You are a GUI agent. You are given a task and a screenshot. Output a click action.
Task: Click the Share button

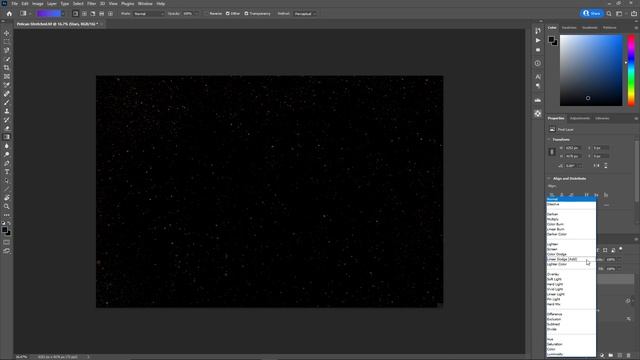click(x=592, y=13)
